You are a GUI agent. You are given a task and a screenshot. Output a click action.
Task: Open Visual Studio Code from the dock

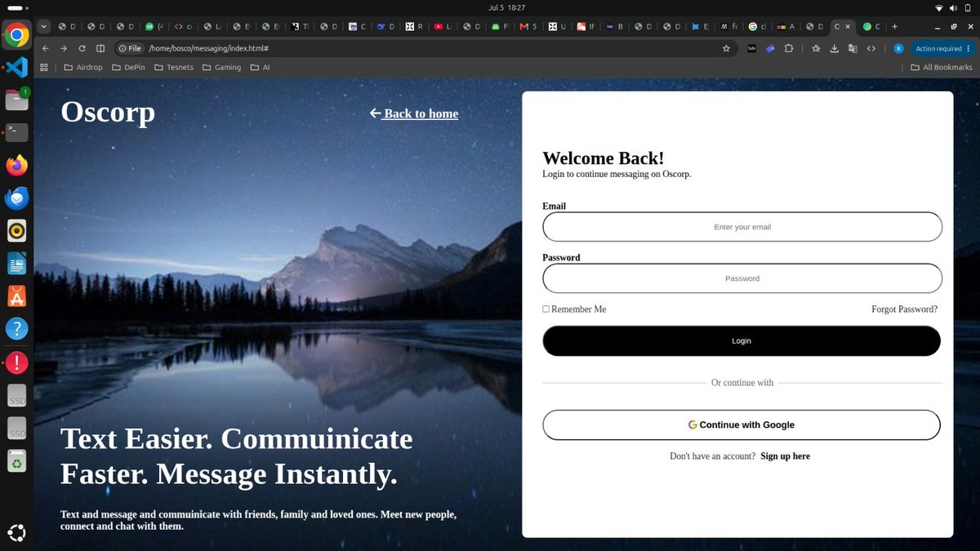pyautogui.click(x=16, y=67)
